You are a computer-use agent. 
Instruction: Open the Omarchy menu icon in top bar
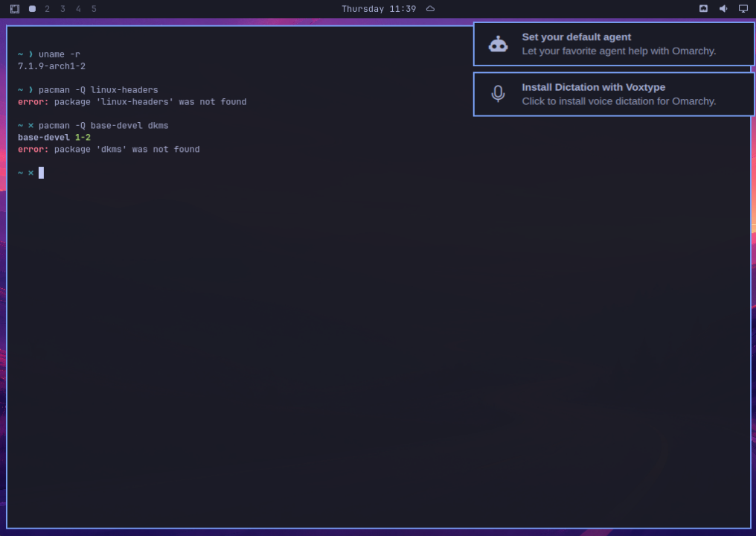pos(15,9)
